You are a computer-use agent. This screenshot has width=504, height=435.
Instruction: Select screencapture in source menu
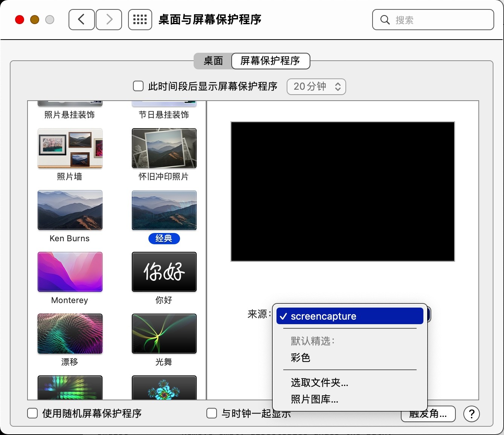[x=350, y=316]
